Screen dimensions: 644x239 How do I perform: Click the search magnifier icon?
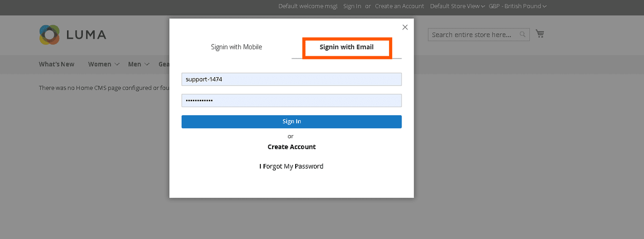[523, 35]
